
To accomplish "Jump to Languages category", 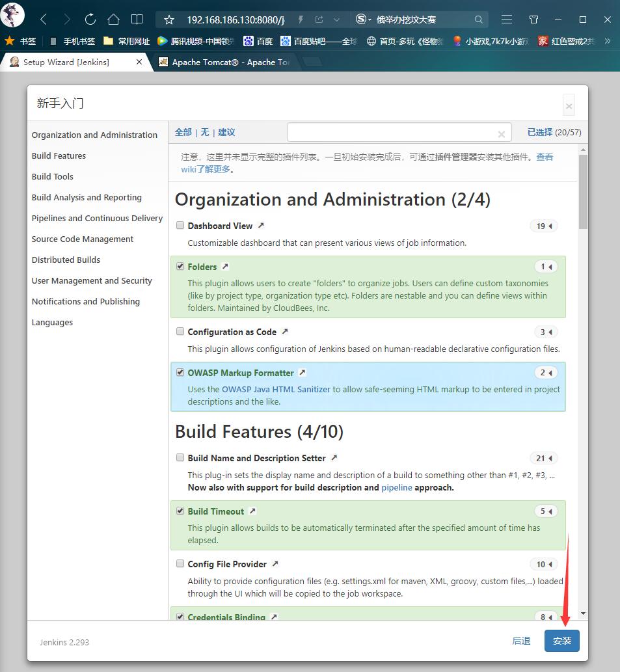I will [52, 322].
